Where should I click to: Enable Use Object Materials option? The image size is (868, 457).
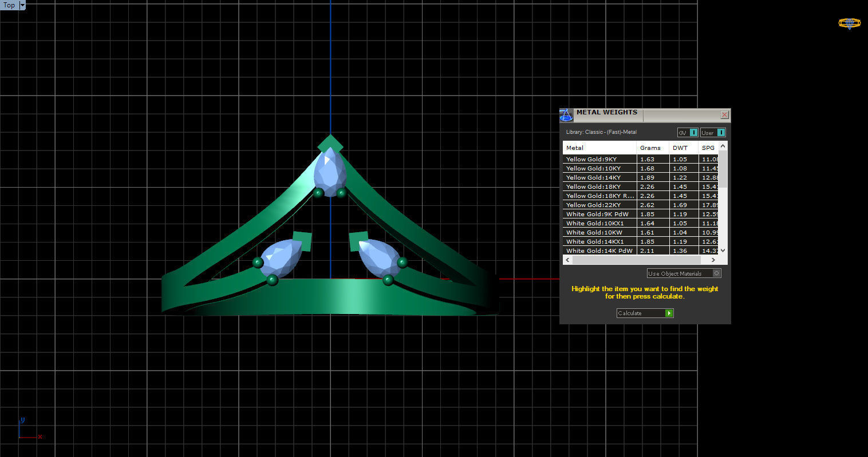(684, 273)
